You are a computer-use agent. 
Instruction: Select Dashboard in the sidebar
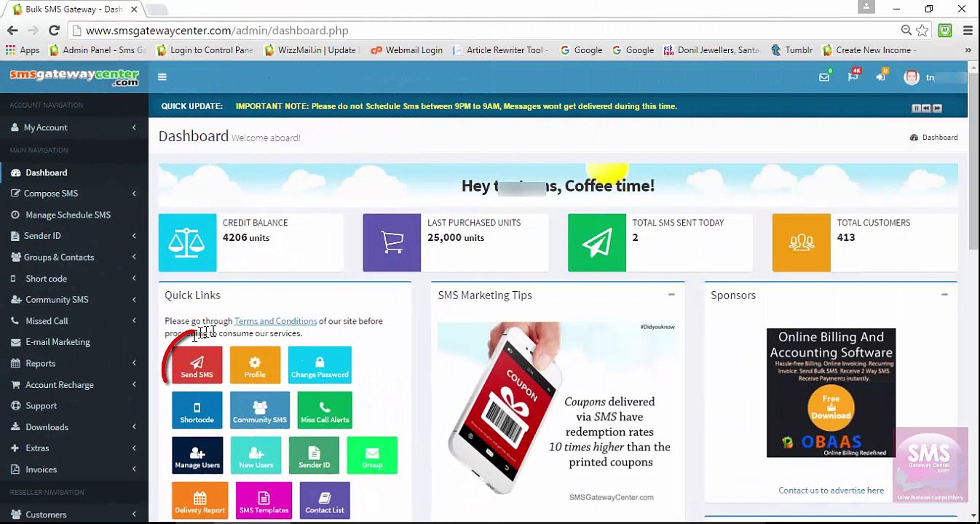click(74, 172)
